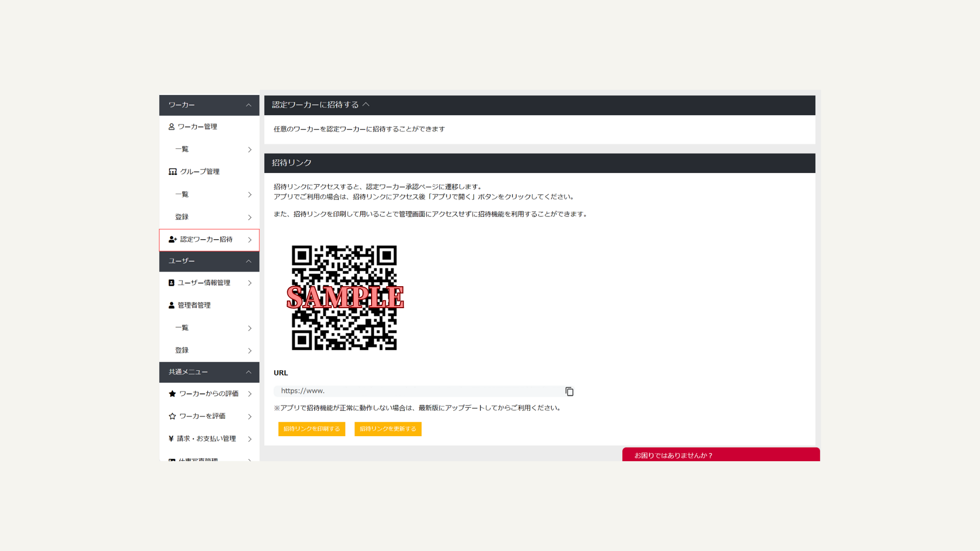The width and height of the screenshot is (980, 551).
Task: Collapse the ワーカー section header
Action: pos(249,105)
